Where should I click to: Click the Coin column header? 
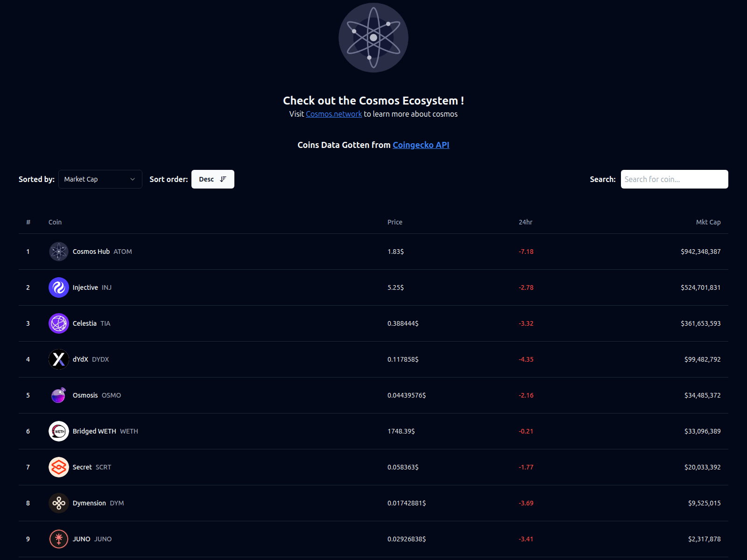[x=55, y=222]
